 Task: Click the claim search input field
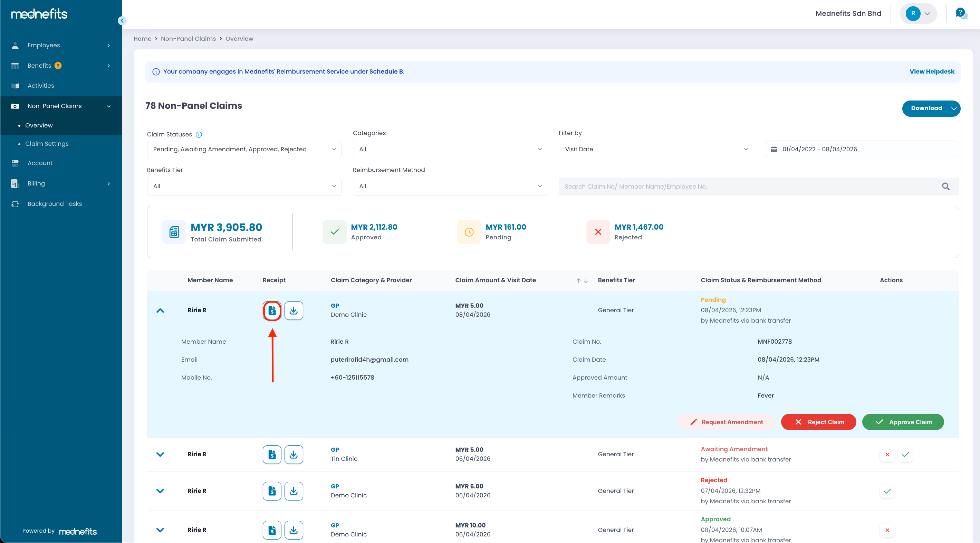746,187
